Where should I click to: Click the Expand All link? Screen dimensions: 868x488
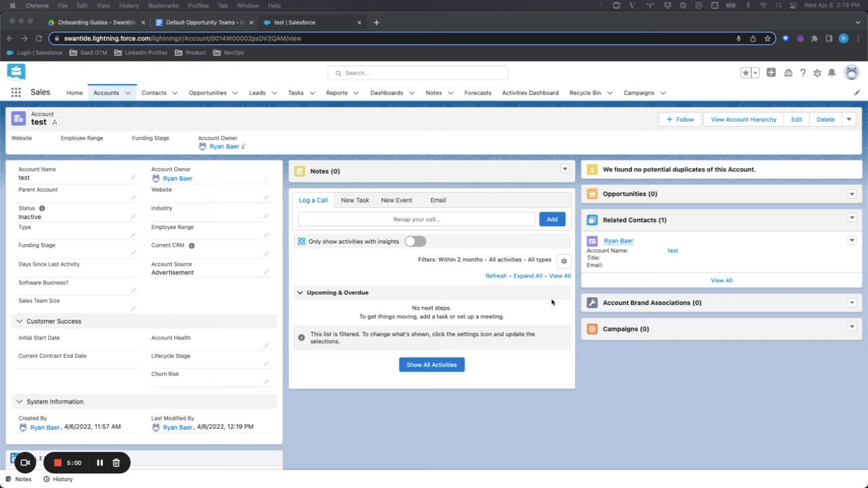tap(528, 276)
